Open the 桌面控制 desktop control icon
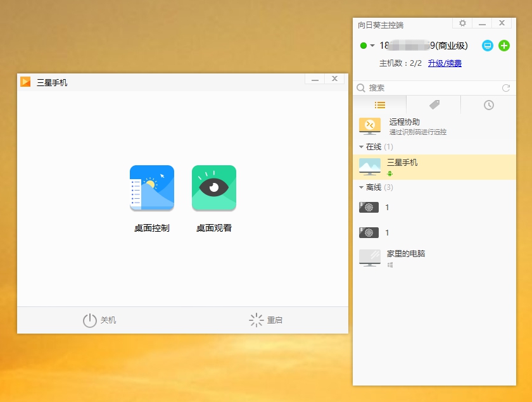The image size is (532, 402). pyautogui.click(x=152, y=188)
